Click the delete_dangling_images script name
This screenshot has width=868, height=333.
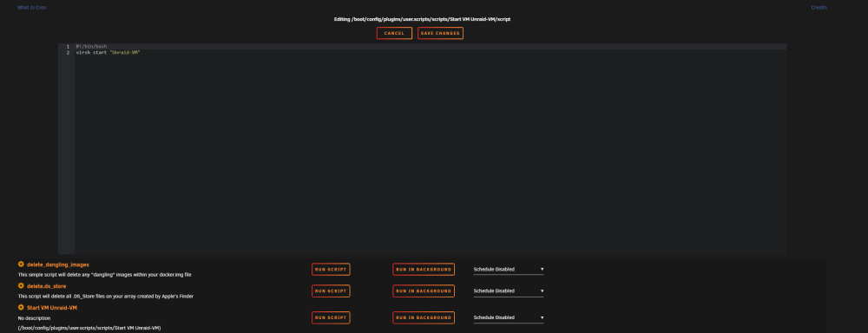tap(57, 265)
